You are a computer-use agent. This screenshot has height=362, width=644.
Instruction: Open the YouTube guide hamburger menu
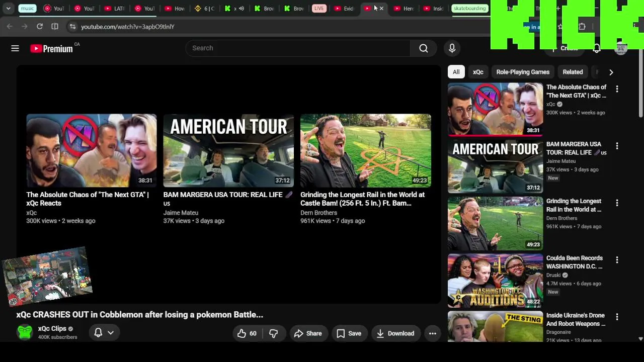coord(15,48)
